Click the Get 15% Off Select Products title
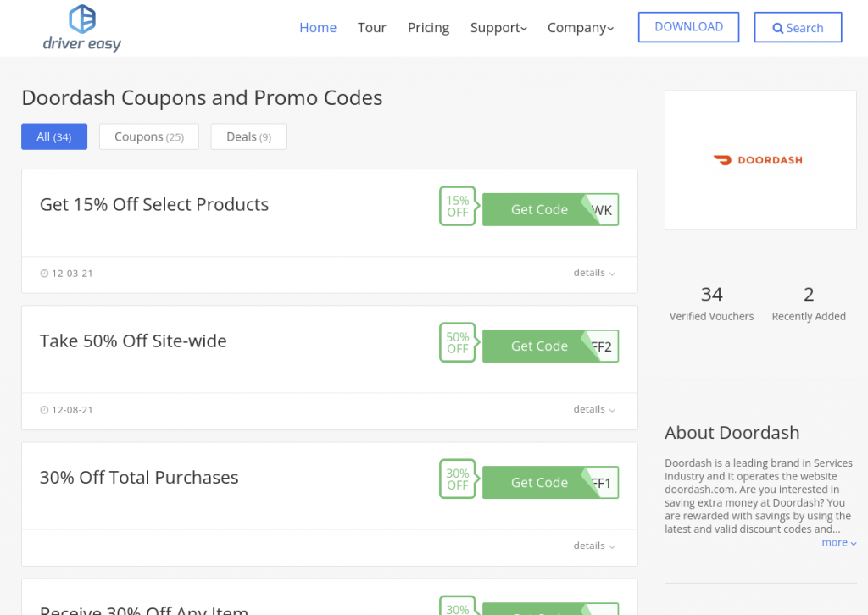The height and width of the screenshot is (615, 868). (154, 205)
